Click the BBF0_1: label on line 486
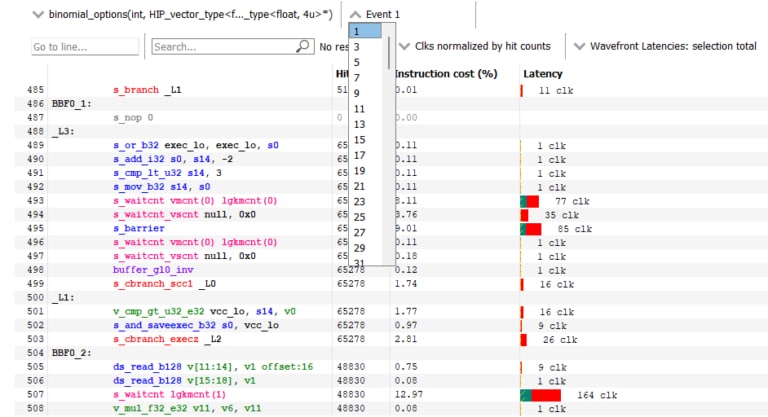The height and width of the screenshot is (417, 768). click(x=72, y=104)
